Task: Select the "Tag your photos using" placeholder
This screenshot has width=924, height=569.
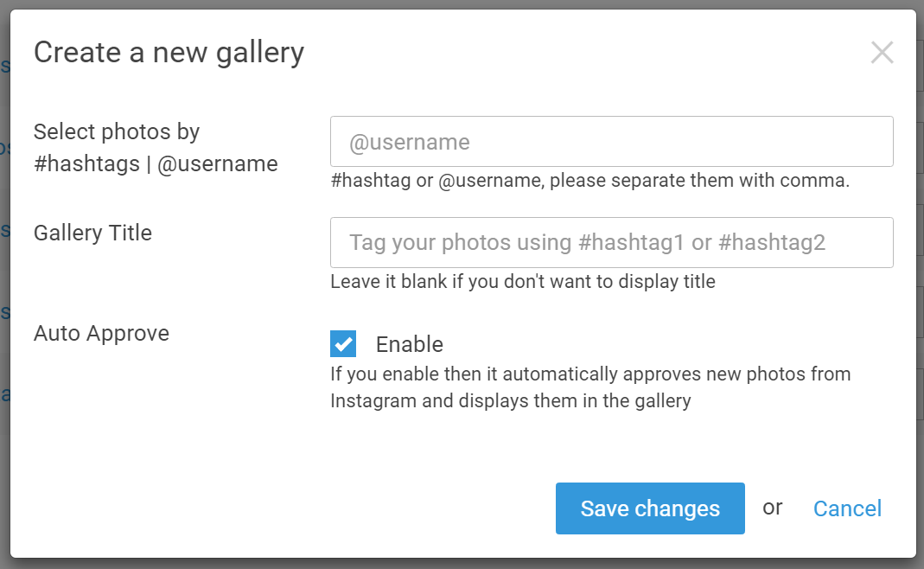Action: tap(587, 242)
